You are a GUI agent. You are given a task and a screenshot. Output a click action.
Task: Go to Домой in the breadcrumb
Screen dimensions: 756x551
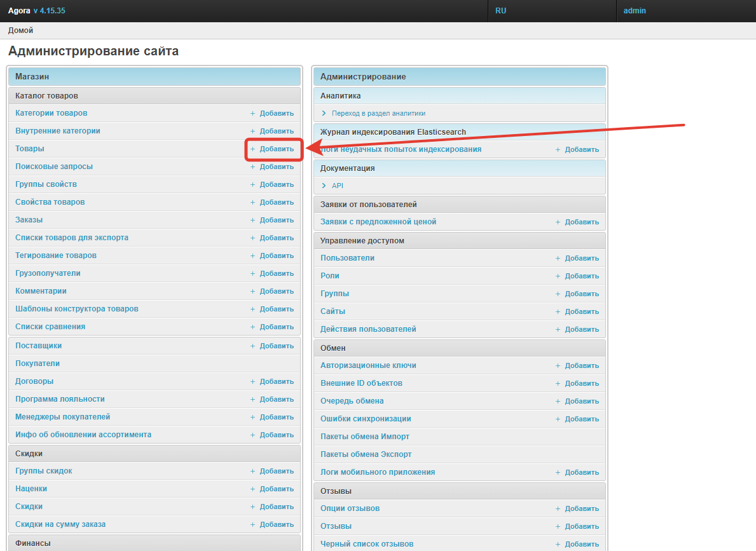pos(21,31)
